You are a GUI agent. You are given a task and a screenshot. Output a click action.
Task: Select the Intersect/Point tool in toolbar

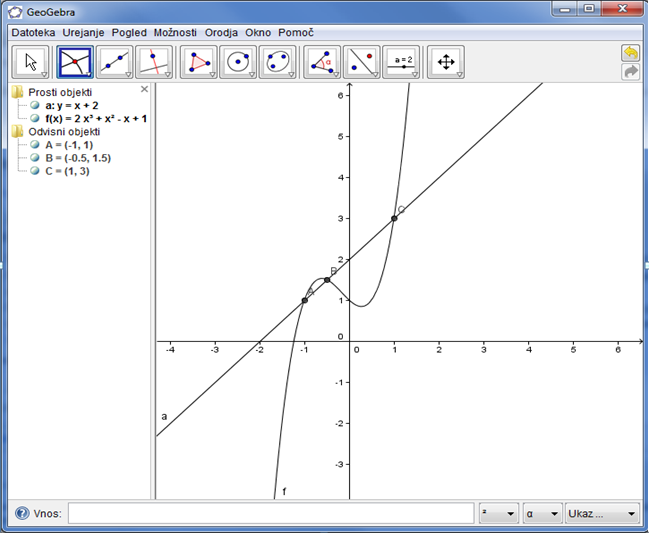pyautogui.click(x=75, y=62)
